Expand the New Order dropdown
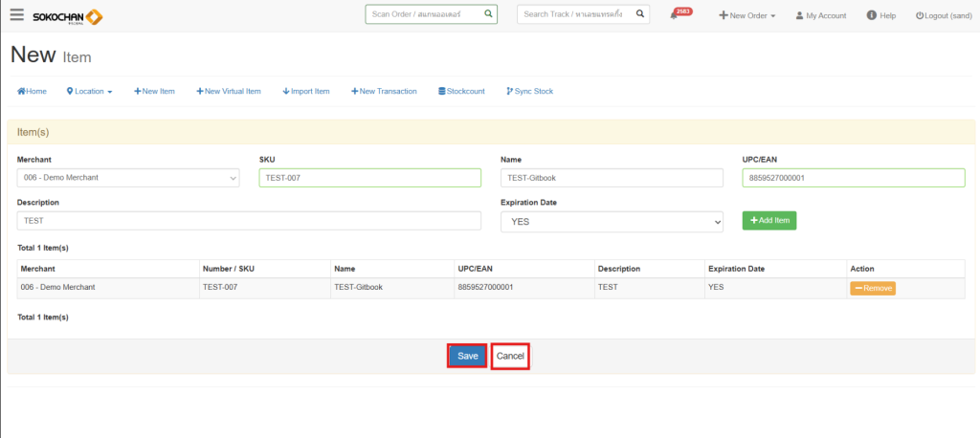This screenshot has height=438, width=980. pos(747,15)
